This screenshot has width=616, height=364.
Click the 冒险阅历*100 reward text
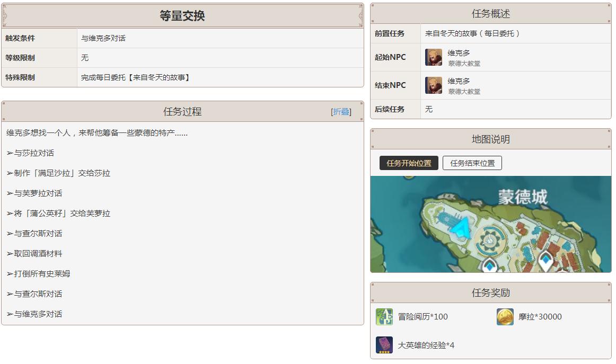tap(423, 317)
